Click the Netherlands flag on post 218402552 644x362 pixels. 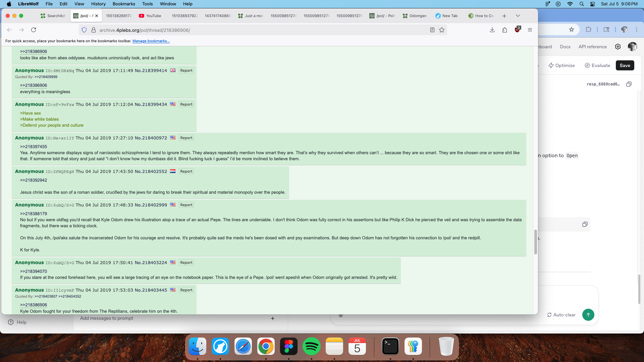tap(173, 171)
